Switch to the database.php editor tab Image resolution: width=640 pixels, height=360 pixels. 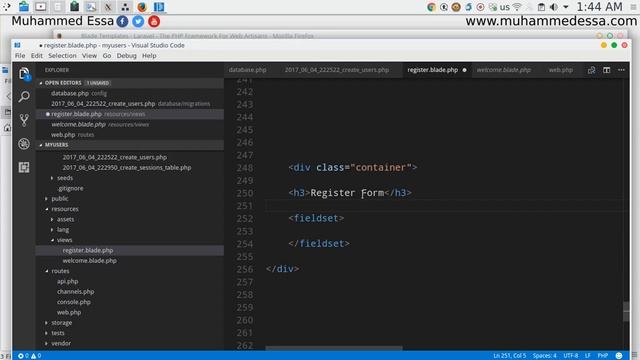coord(247,70)
